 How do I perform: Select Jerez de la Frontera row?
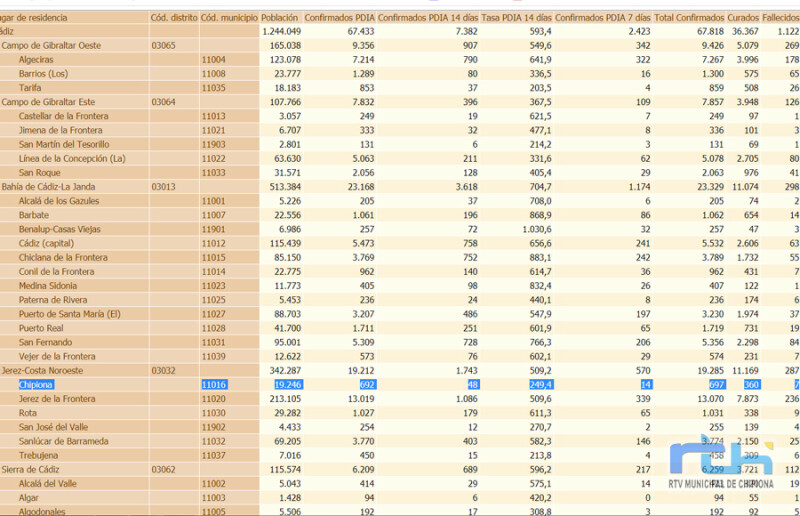click(400, 399)
